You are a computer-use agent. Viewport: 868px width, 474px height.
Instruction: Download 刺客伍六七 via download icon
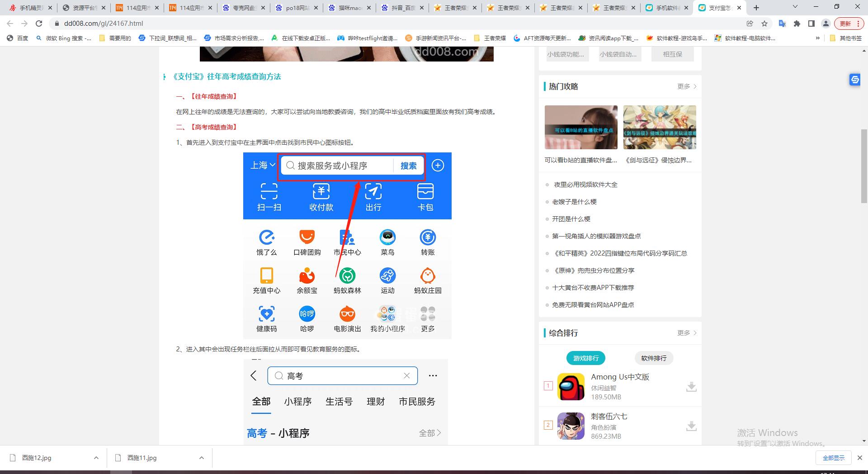click(x=691, y=426)
